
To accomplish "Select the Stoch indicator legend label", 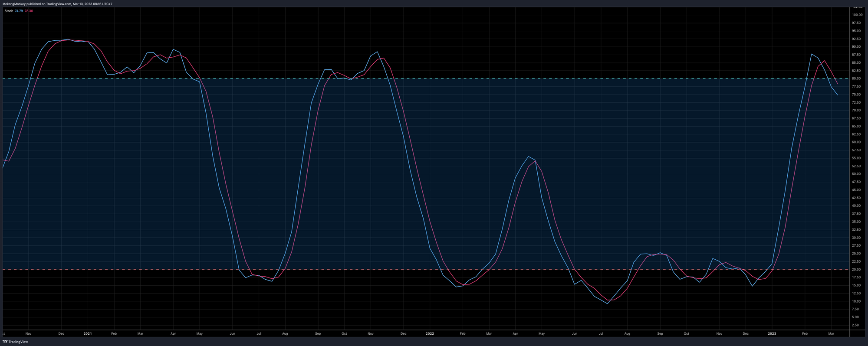I will [x=9, y=11].
